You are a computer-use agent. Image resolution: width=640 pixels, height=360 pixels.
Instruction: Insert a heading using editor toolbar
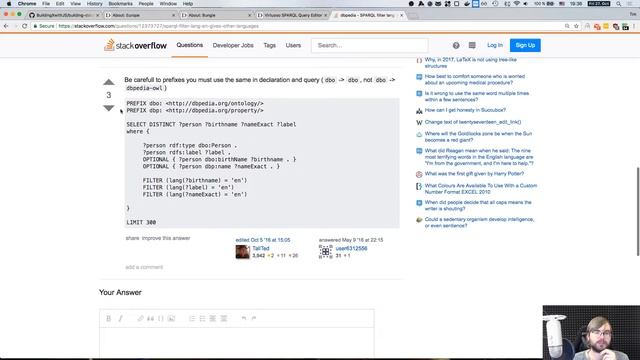coord(213,318)
